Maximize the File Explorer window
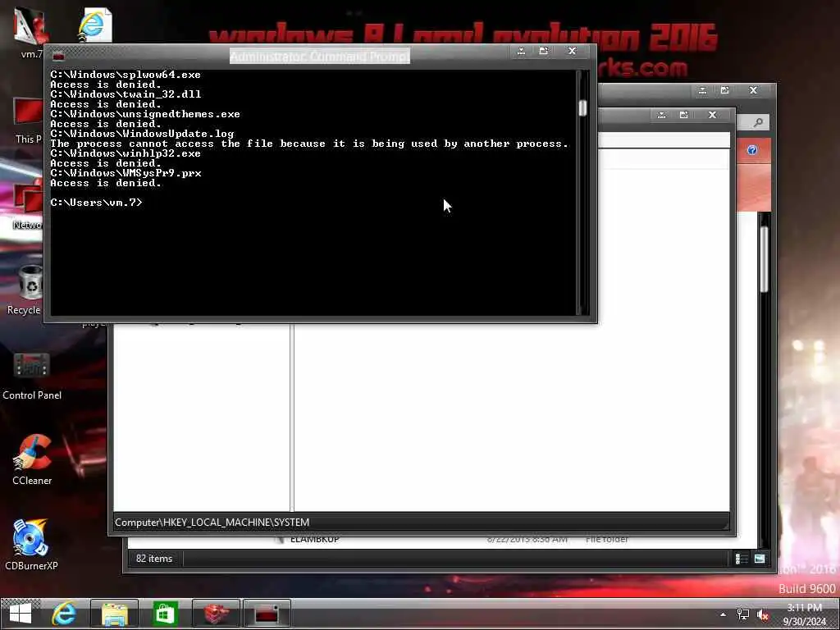This screenshot has height=630, width=840. [x=725, y=90]
